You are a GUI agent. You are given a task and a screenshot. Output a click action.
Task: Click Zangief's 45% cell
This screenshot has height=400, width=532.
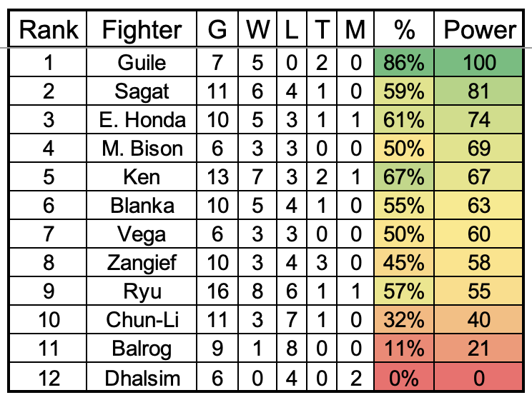tap(404, 262)
